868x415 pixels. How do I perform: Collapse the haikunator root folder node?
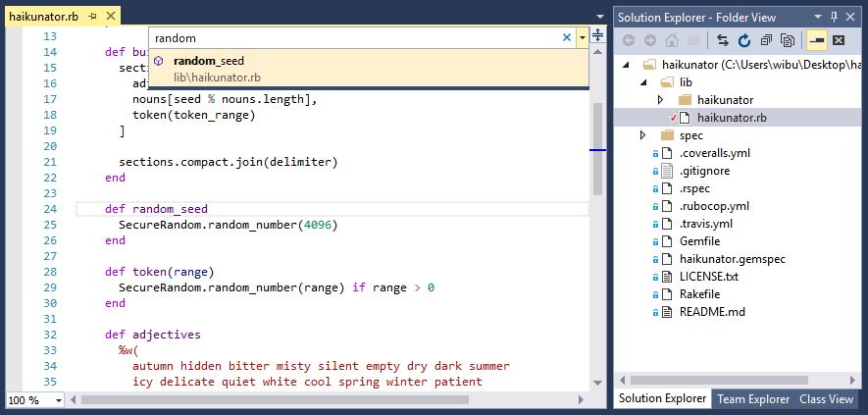(627, 65)
